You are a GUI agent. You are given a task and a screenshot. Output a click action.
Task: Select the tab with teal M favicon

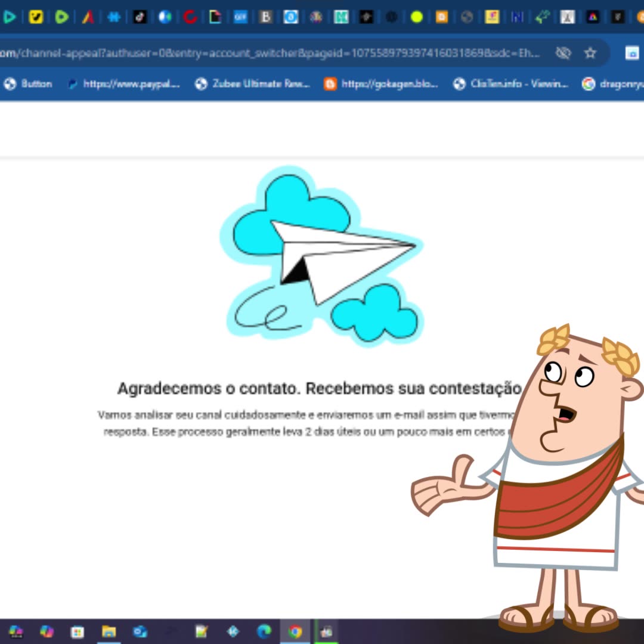click(341, 17)
